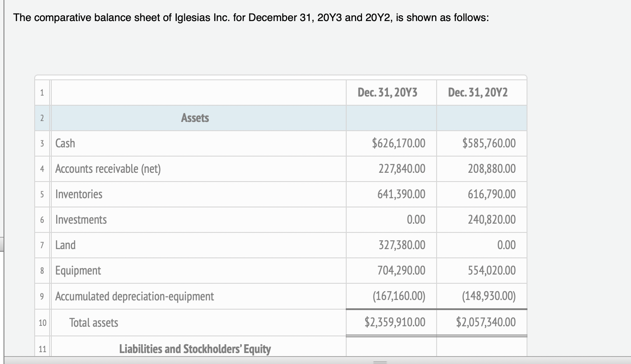Click row number 1 in the table
631x364 pixels.
pos(42,93)
